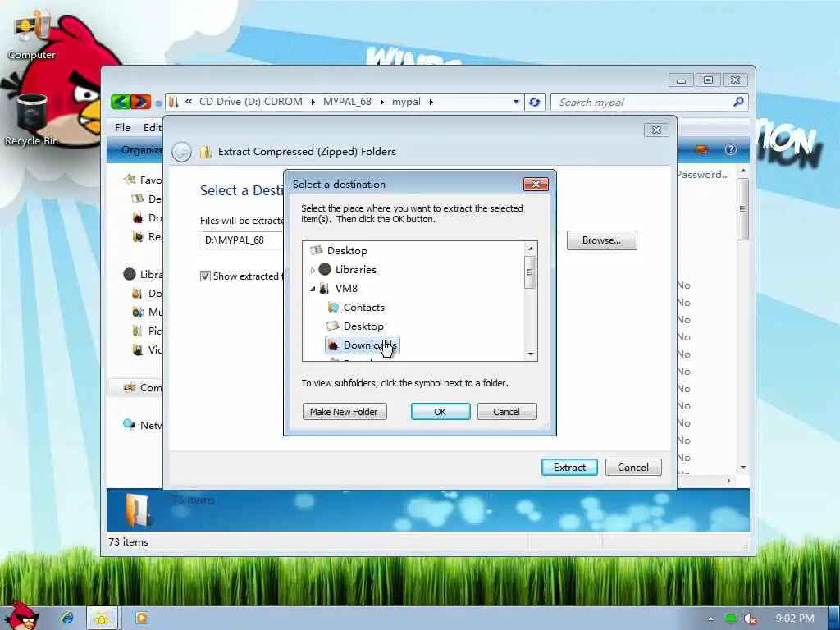Click the round back button in Extract wizard
840x630 pixels.
tap(181, 152)
